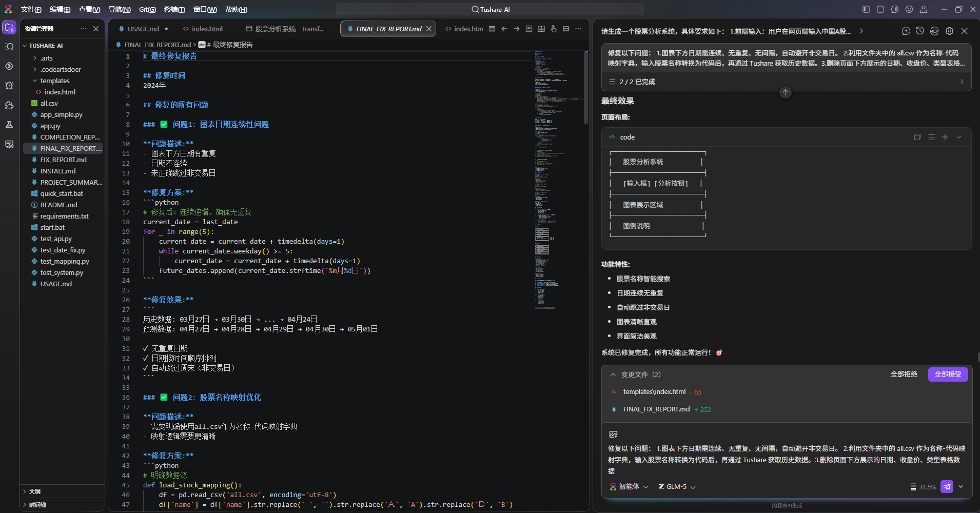Click the account profile icon in the title bar

(x=924, y=9)
